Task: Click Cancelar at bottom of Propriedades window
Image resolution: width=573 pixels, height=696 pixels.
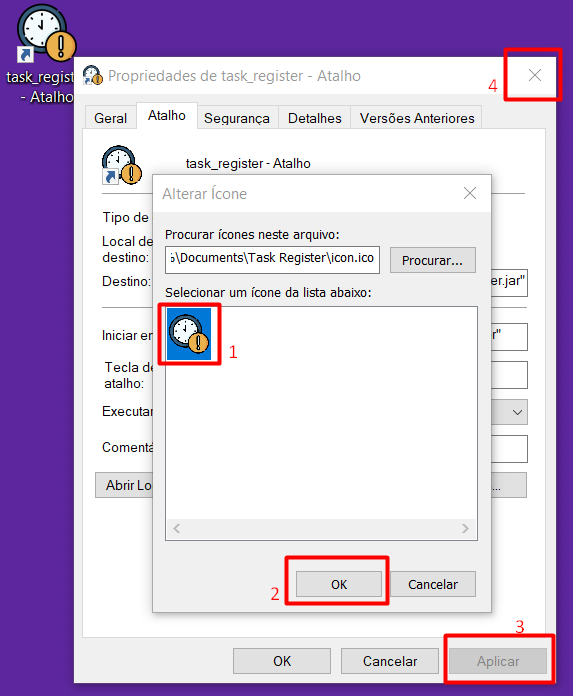Action: (390, 661)
